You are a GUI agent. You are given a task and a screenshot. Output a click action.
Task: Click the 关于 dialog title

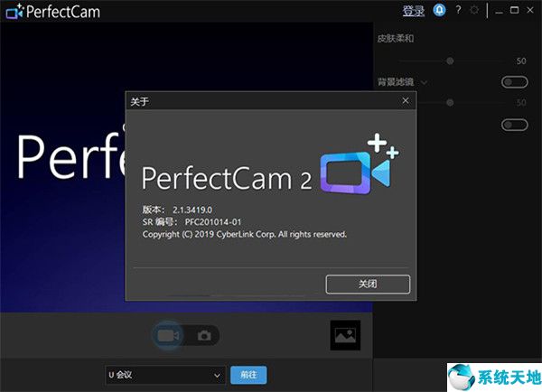[x=140, y=102]
